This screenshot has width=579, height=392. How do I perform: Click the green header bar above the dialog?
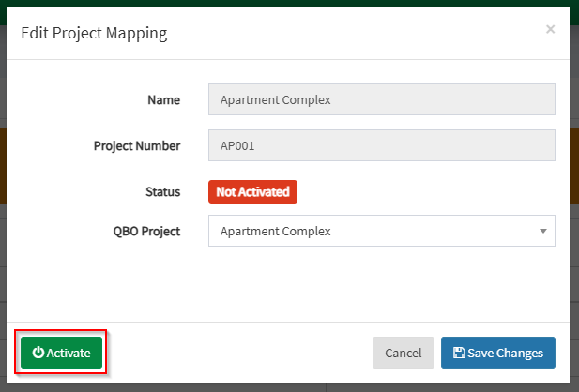click(282, 3)
